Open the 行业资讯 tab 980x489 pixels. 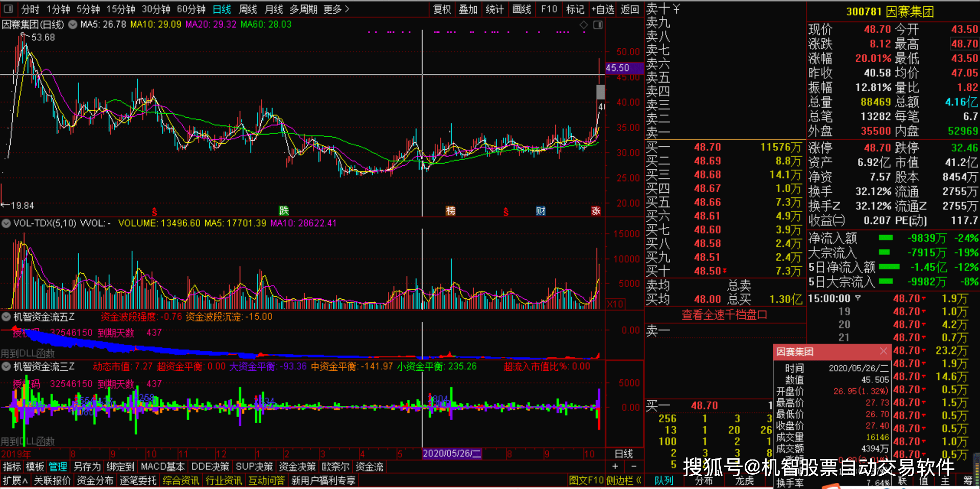pos(224,480)
